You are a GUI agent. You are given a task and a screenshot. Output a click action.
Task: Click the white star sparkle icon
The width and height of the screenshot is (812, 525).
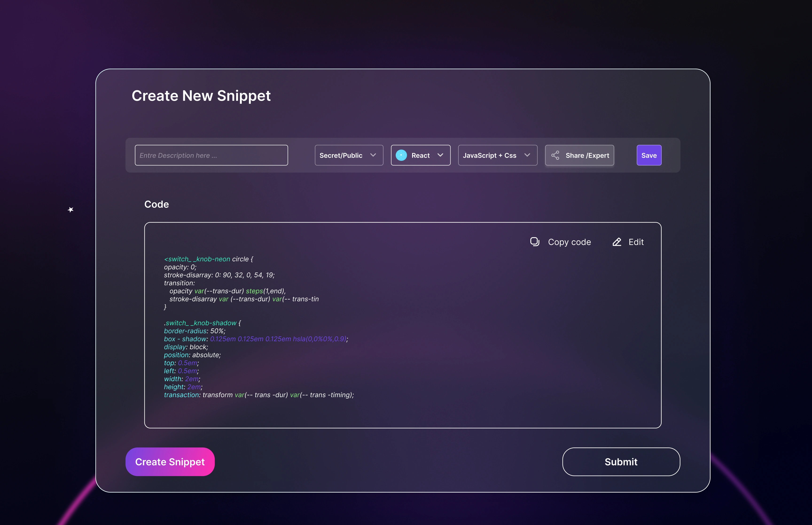[70, 209]
